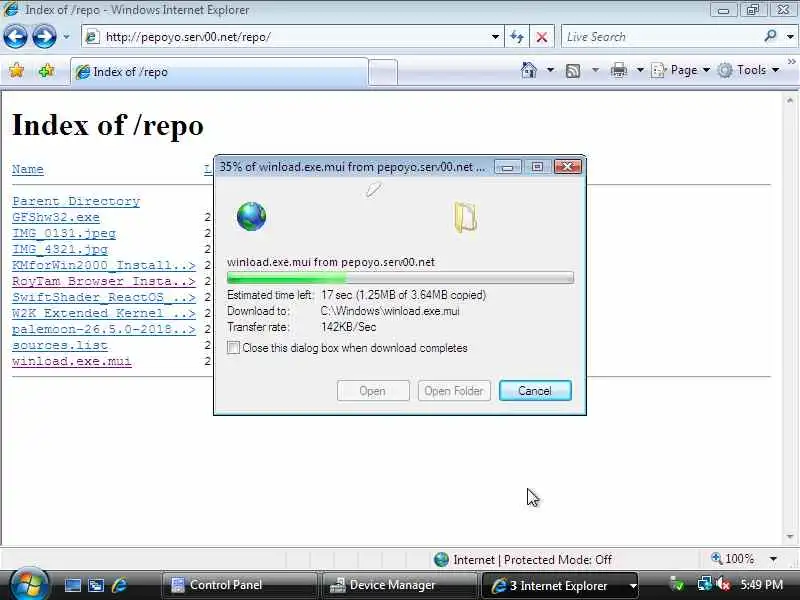Expand the Print dropdown arrow

coord(640,70)
